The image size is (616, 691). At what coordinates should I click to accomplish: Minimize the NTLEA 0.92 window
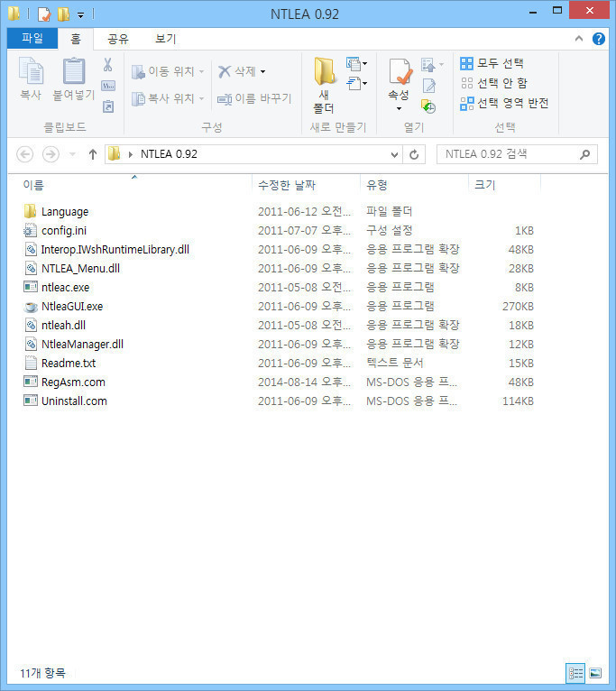click(533, 12)
